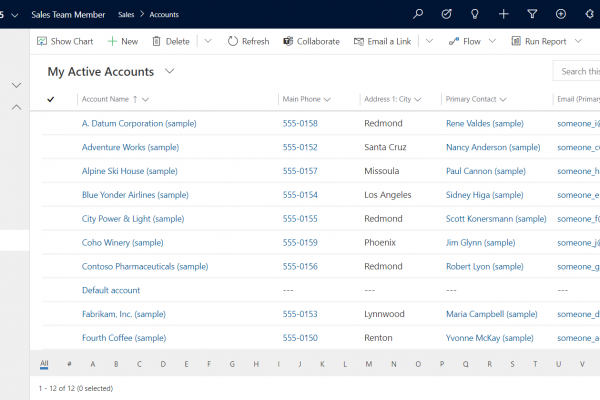Open Contoso Pharmaceuticals (sample) account

tap(145, 266)
